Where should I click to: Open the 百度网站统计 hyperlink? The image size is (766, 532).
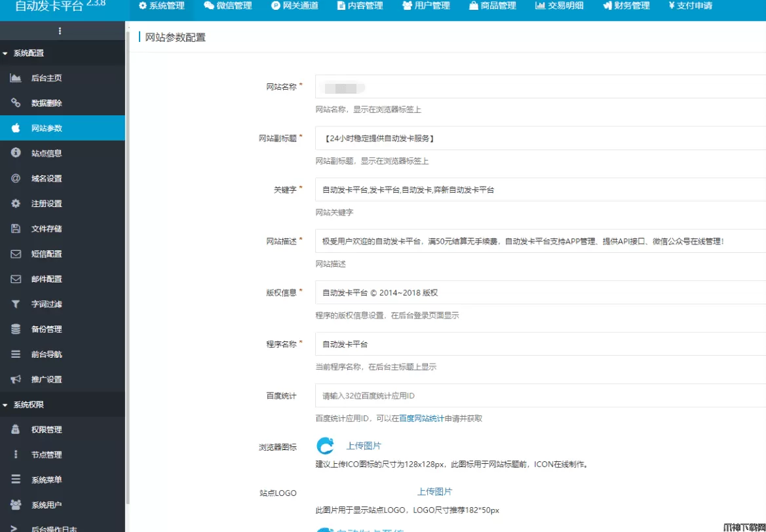[421, 419]
